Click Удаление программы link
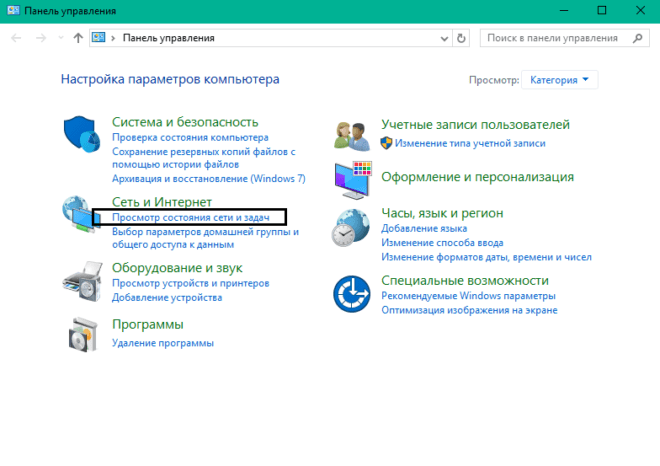660x466 pixels. 163,343
